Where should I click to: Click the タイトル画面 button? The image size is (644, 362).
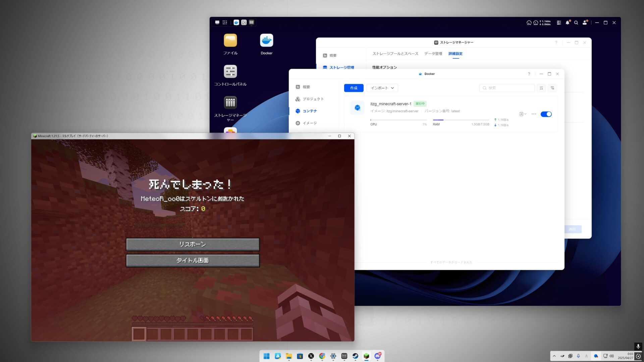(x=193, y=260)
